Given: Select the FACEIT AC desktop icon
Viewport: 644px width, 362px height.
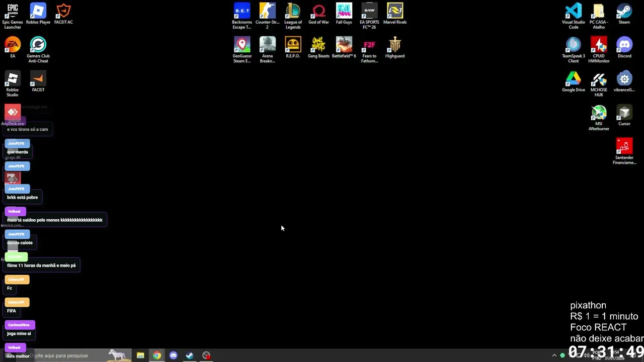Looking at the screenshot, I should tap(63, 14).
